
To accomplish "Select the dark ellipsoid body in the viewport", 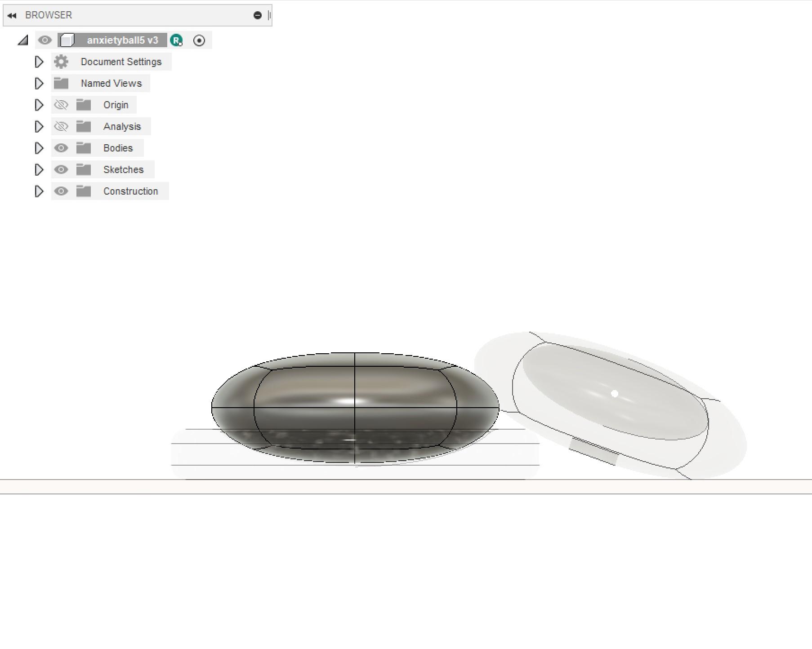I will point(355,405).
